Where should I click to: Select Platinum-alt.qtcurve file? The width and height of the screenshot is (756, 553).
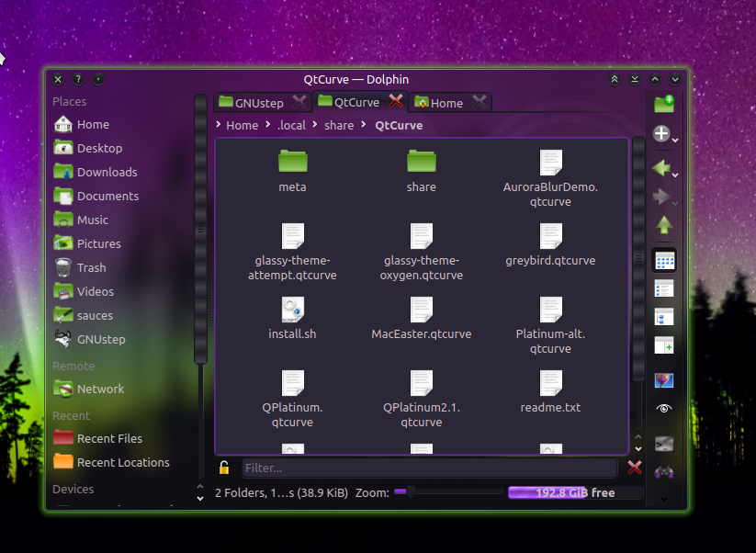pyautogui.click(x=550, y=325)
